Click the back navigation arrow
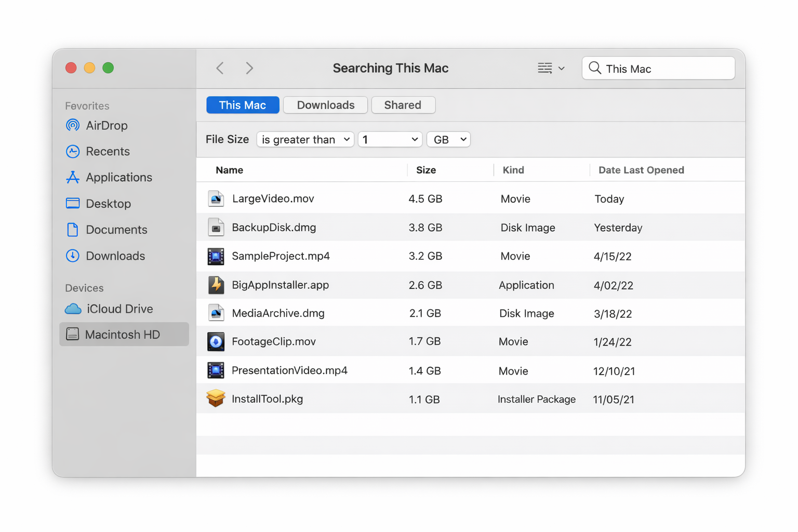This screenshot has width=798, height=532. coord(220,68)
